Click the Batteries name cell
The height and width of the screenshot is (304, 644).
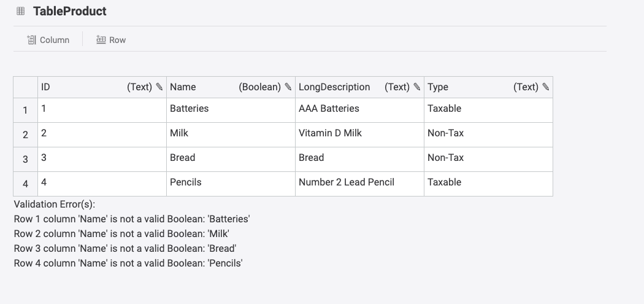tap(230, 109)
